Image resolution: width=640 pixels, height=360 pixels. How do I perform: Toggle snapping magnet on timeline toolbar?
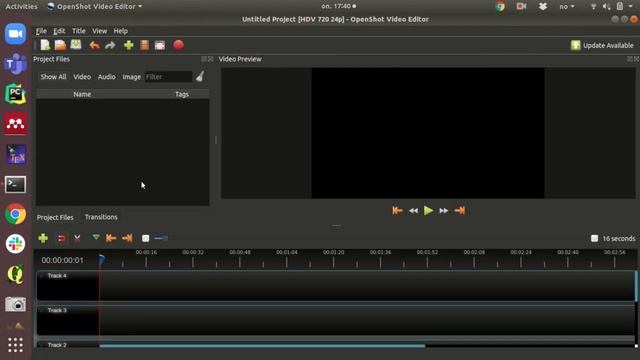61,238
